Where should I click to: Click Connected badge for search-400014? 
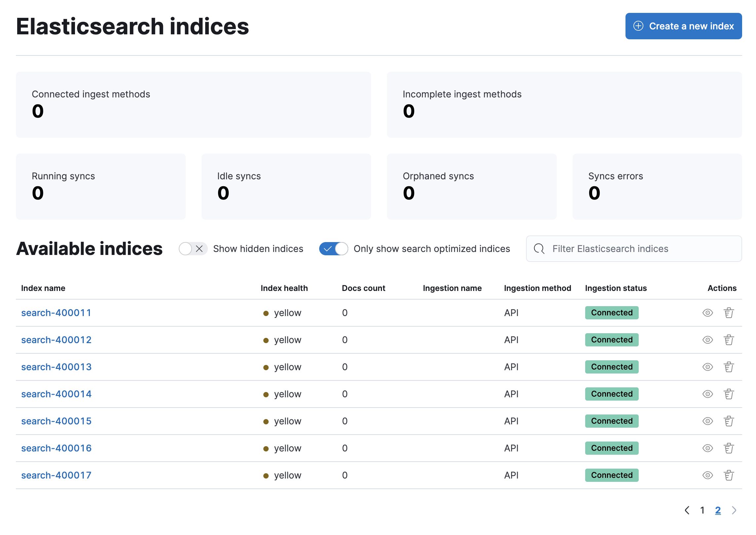612,394
